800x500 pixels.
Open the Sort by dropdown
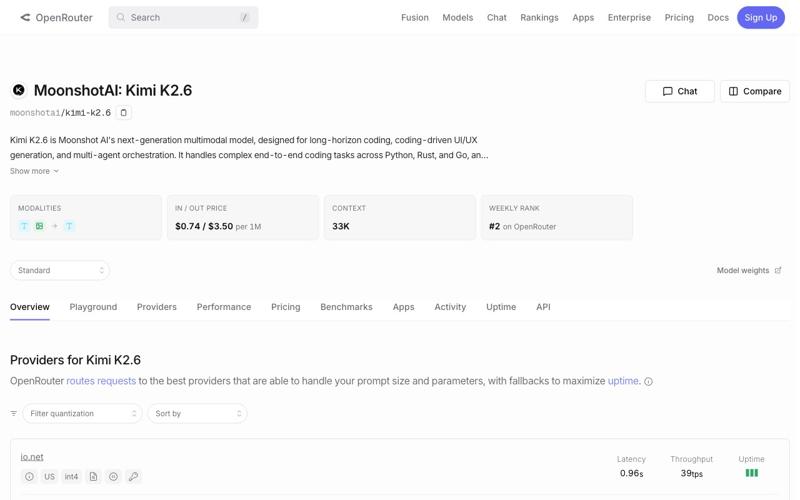[197, 413]
